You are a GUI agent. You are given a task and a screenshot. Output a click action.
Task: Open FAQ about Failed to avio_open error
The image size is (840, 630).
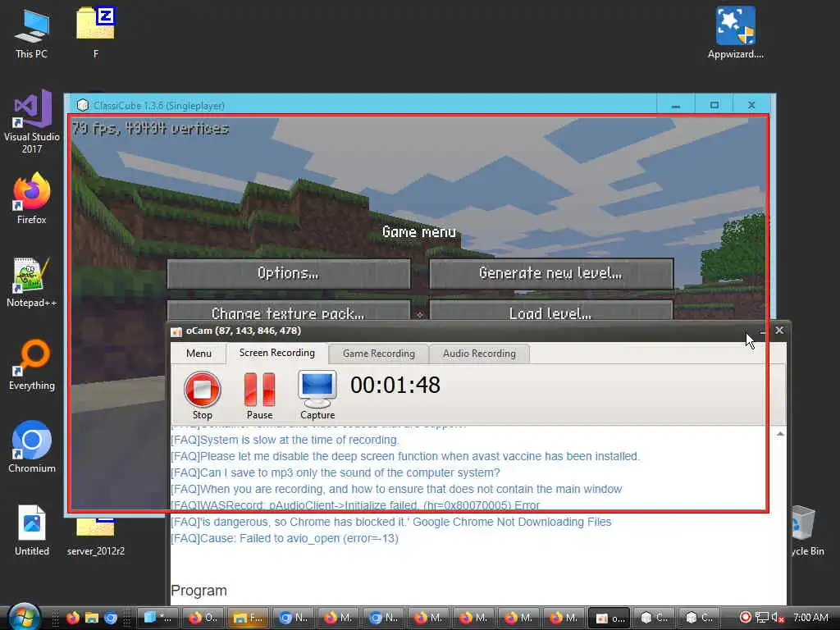click(x=285, y=538)
